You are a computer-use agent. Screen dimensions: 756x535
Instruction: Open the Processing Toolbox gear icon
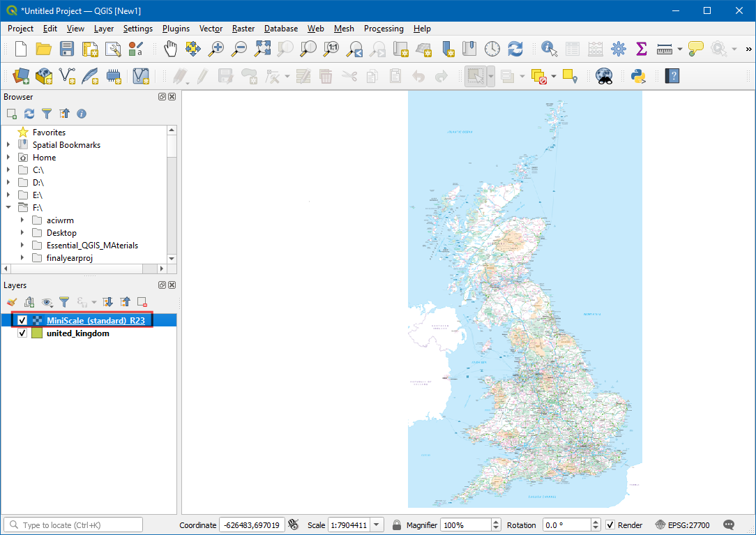tap(618, 49)
